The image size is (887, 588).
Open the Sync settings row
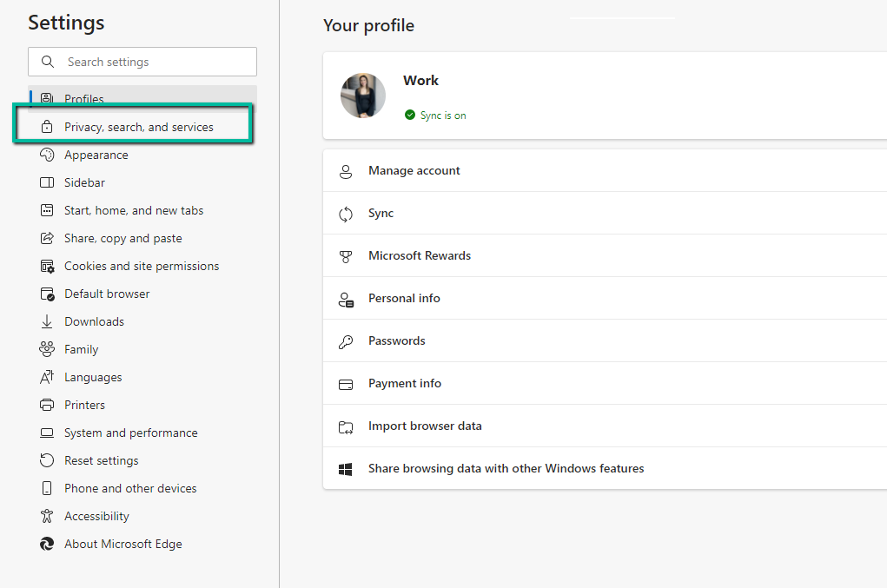click(x=605, y=213)
